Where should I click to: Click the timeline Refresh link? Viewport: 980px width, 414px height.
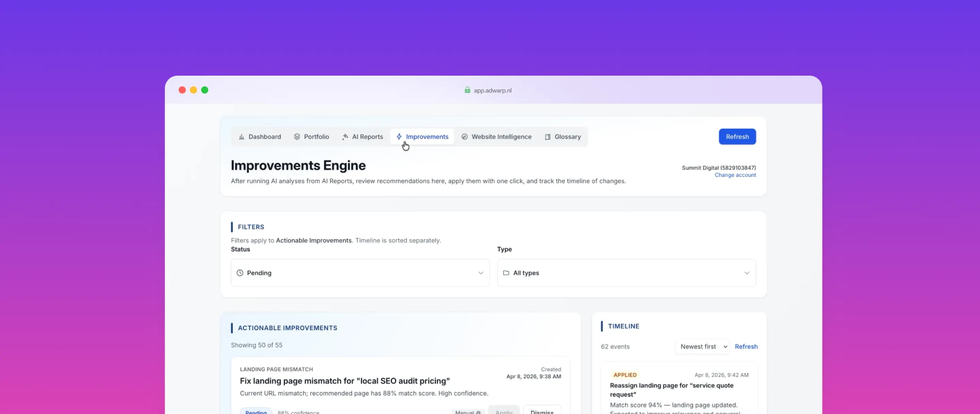(746, 347)
